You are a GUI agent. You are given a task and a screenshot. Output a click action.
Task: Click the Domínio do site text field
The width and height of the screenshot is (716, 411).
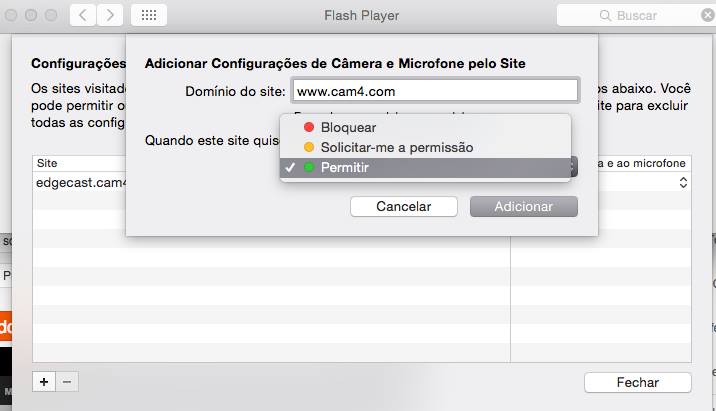point(434,91)
